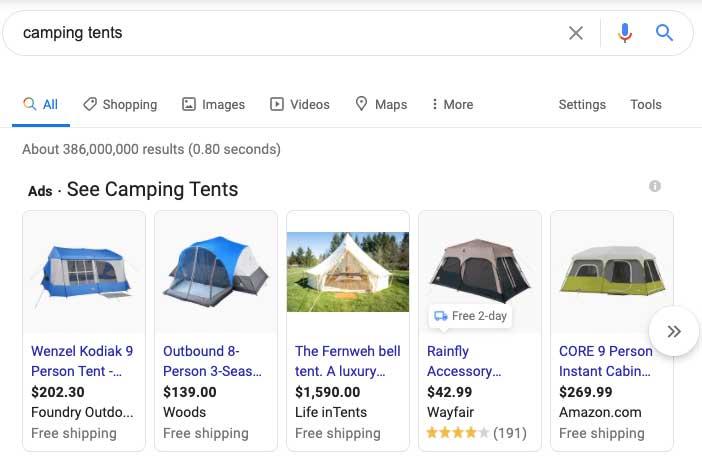Image resolution: width=702 pixels, height=471 pixels.
Task: Click the blue magnifying glass search button
Action: coord(664,33)
